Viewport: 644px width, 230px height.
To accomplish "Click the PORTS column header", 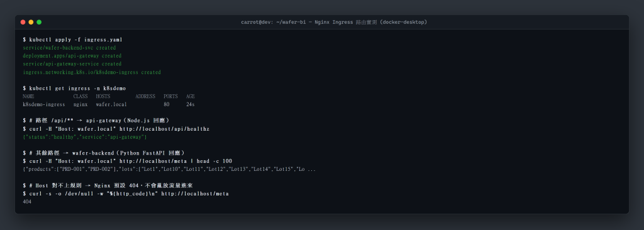I will (171, 97).
